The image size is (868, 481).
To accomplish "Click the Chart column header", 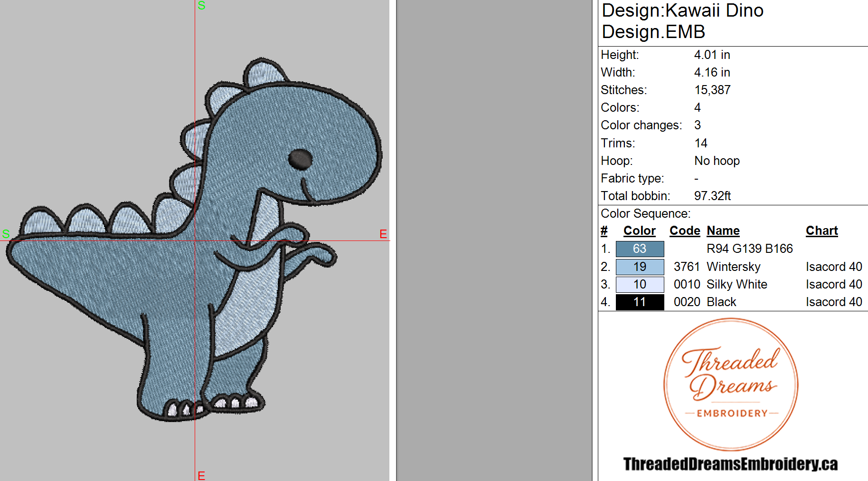I will 822,231.
